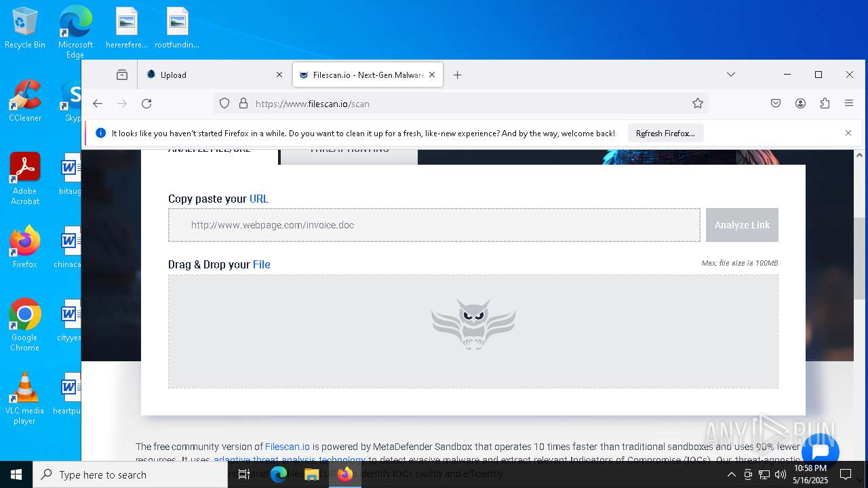Open VLC media player shortcut
The height and width of the screenshot is (488, 868).
pos(25,399)
